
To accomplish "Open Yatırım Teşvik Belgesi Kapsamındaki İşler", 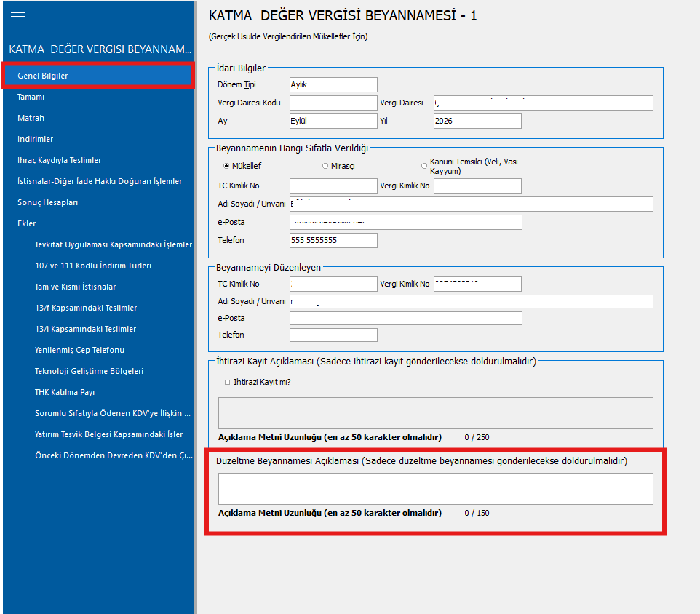I will pyautogui.click(x=109, y=434).
